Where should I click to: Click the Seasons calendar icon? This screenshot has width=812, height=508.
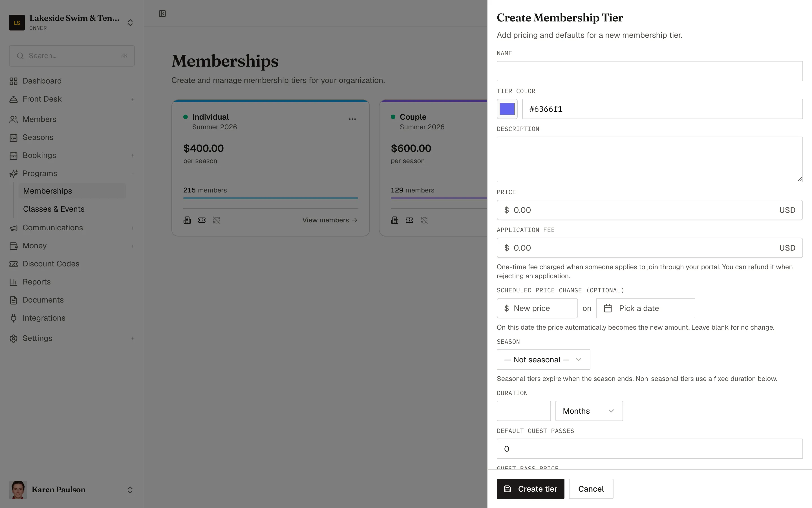click(14, 137)
